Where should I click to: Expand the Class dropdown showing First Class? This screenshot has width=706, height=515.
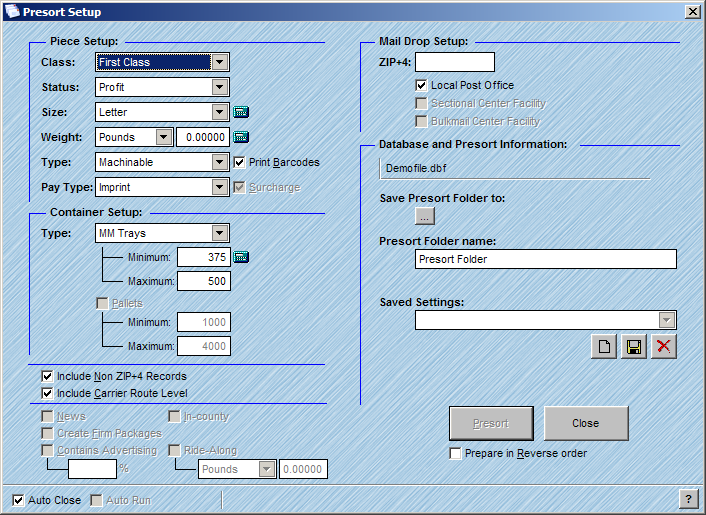click(x=220, y=62)
